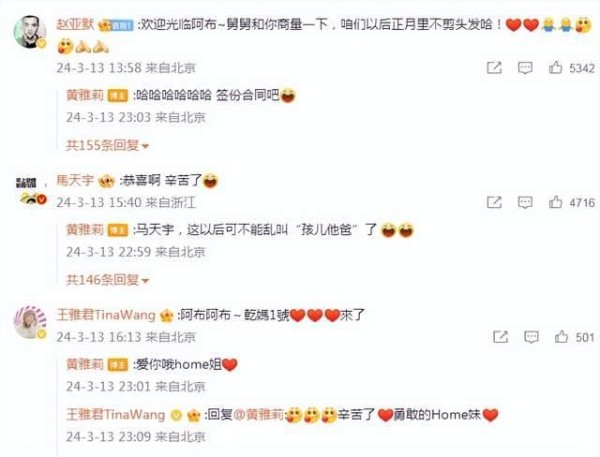The height and width of the screenshot is (457, 600).
Task: Expand the 共155条回复 replies list
Action: coord(107,145)
